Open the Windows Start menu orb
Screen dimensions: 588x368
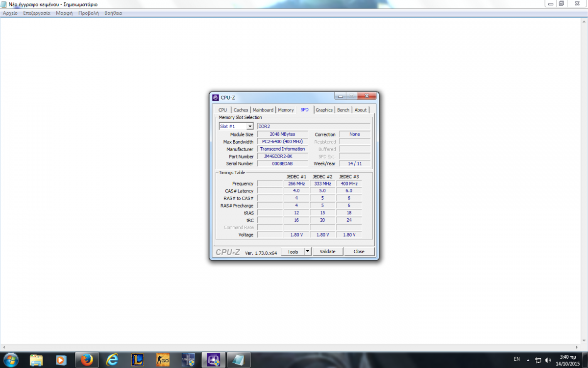pos(10,360)
